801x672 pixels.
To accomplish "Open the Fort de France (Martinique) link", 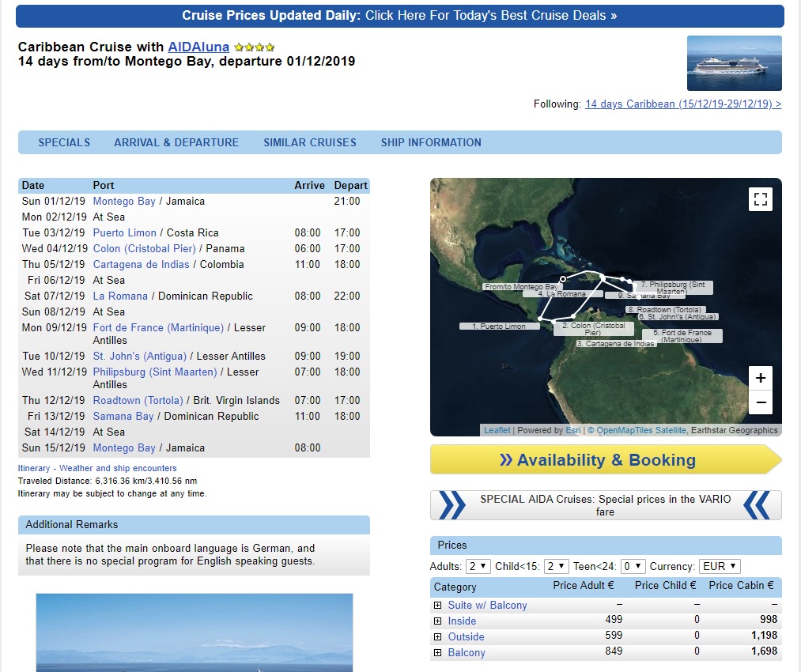I will pos(158,328).
